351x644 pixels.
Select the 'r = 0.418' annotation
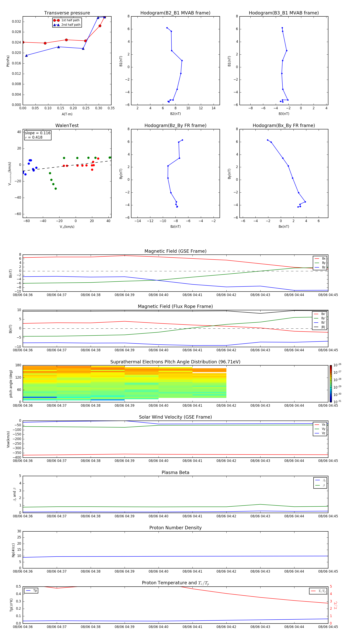pyautogui.click(x=34, y=137)
